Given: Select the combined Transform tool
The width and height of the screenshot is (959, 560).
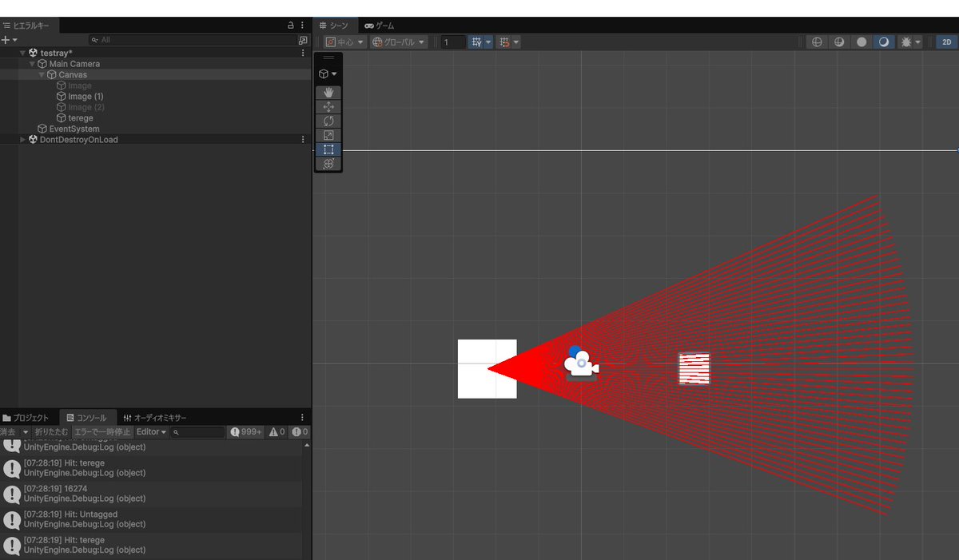Looking at the screenshot, I should (328, 163).
